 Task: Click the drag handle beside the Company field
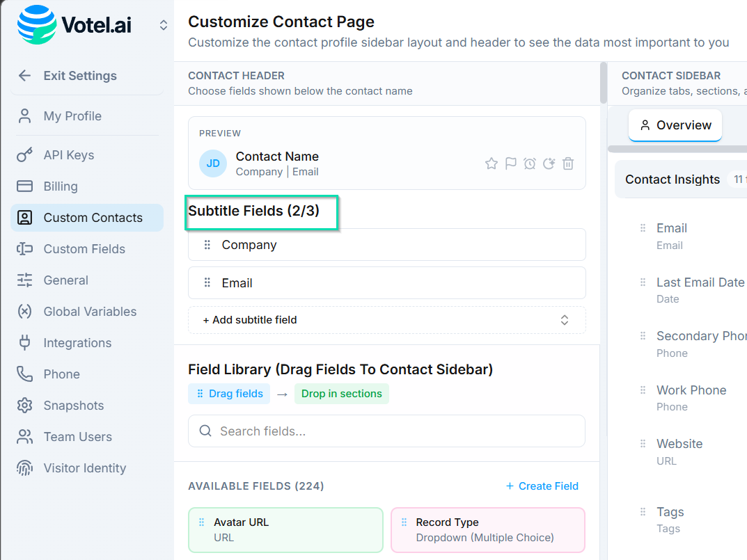[207, 244]
